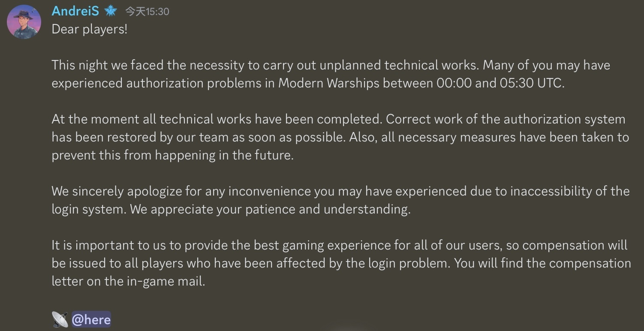Click the 今天15:30 message timestamp
644x331 pixels.
pyautogui.click(x=147, y=12)
